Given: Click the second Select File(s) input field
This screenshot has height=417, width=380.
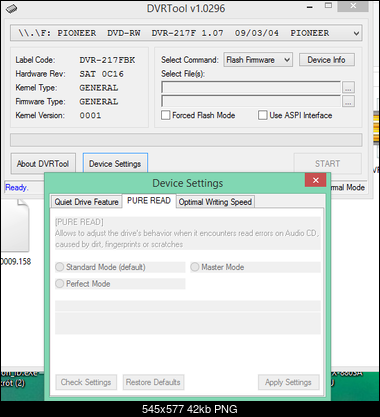Looking at the screenshot, I should 251,101.
